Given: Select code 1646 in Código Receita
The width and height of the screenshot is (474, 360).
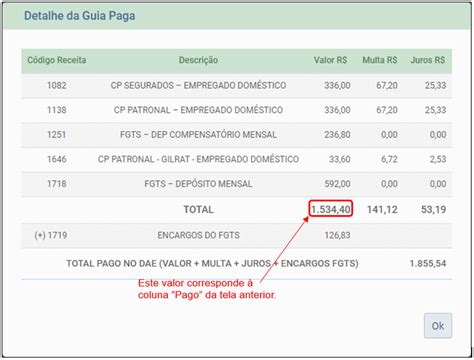Looking at the screenshot, I should point(57,159).
